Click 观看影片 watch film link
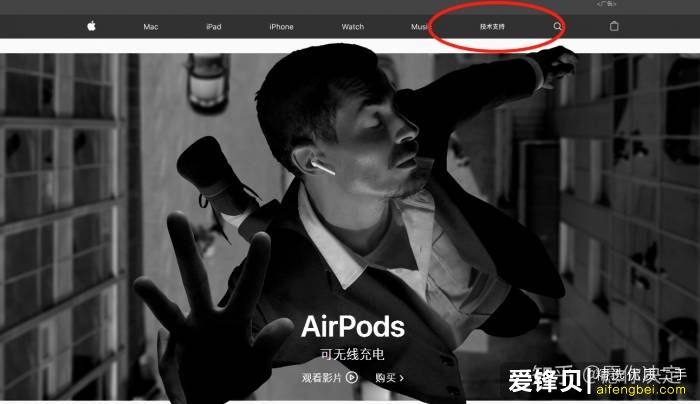 [321, 378]
